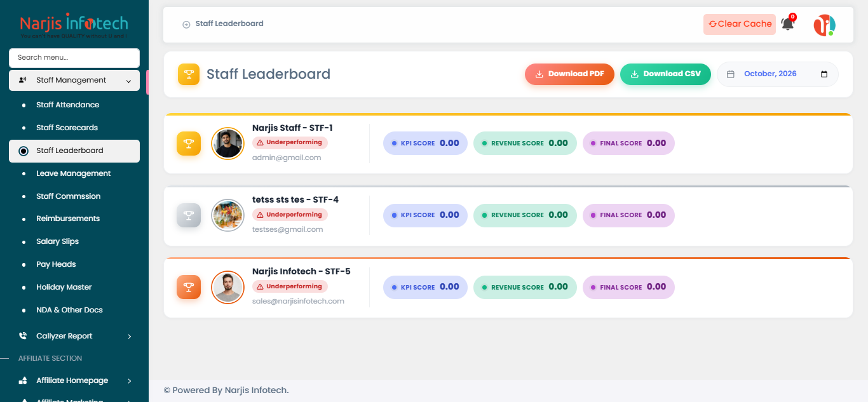Viewport: 868px width, 402px height.
Task: Click email testses@gmail.com
Action: click(287, 229)
